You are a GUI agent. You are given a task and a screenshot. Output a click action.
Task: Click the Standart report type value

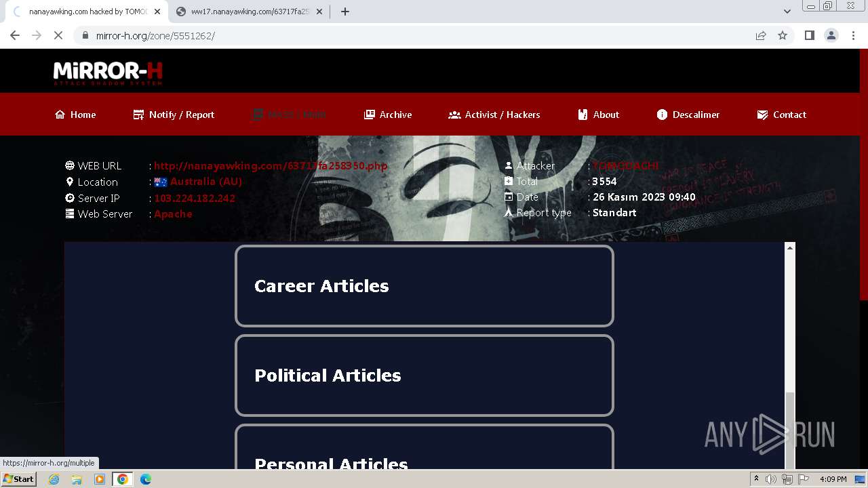click(x=614, y=212)
